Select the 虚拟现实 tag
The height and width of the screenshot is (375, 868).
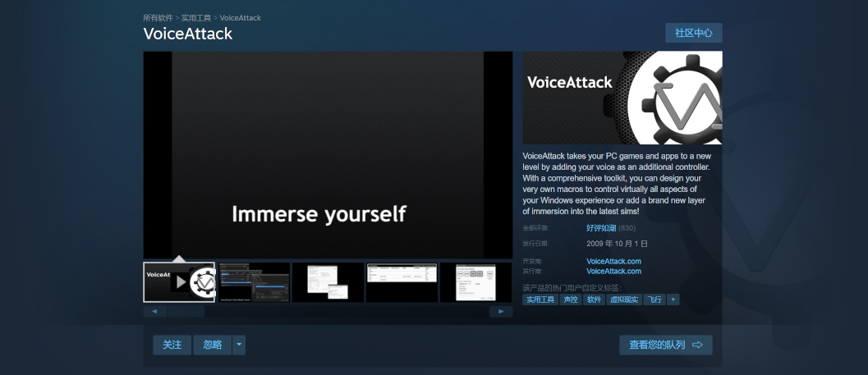pyautogui.click(x=623, y=300)
